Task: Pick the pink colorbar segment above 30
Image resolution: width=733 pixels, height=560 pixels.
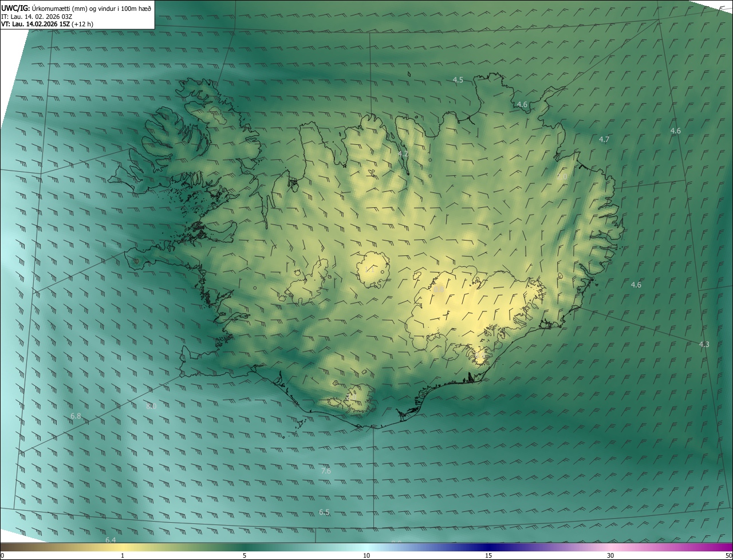Action: coord(610,547)
